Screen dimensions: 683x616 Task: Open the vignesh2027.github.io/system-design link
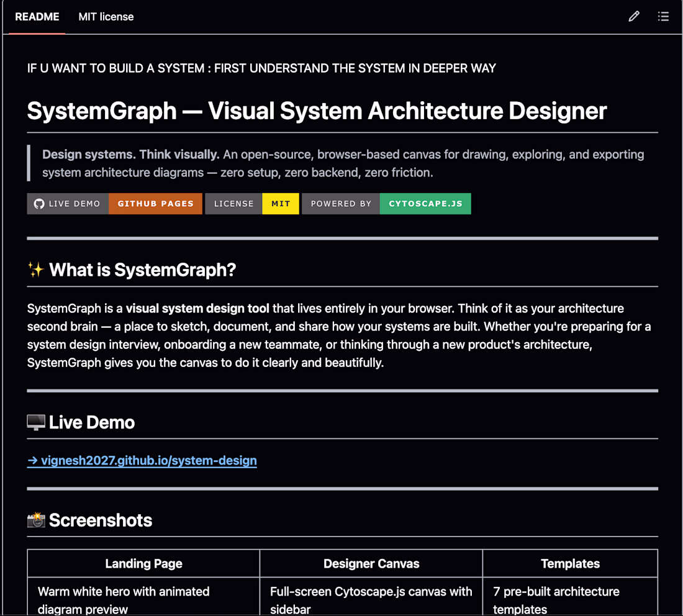[142, 461]
